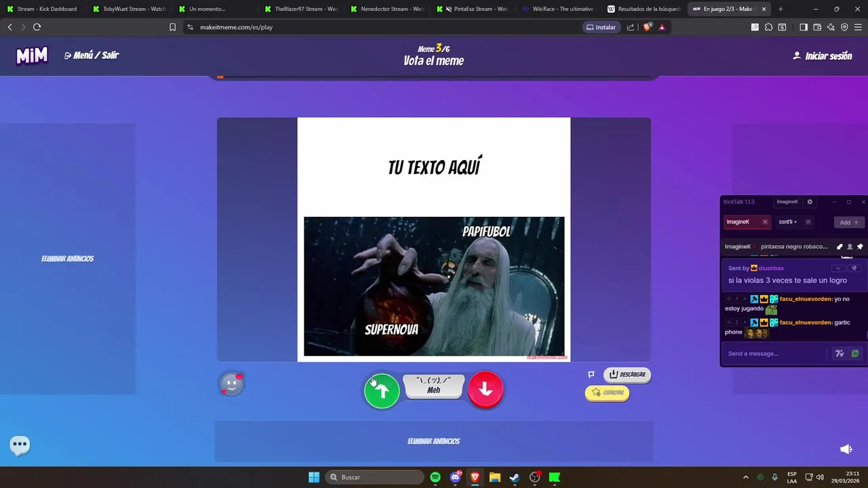The image size is (868, 488).
Task: Click the Instalar app button
Action: click(x=601, y=27)
